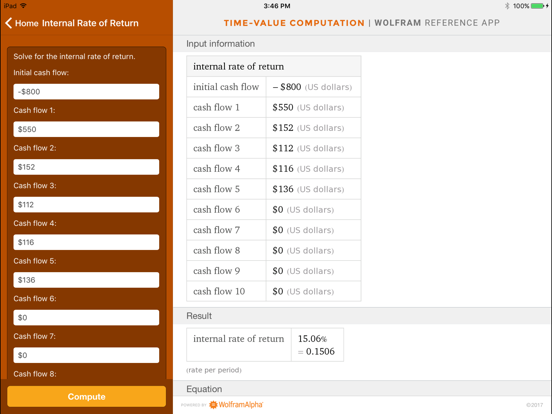Select the '$112' table cell value

click(x=283, y=148)
